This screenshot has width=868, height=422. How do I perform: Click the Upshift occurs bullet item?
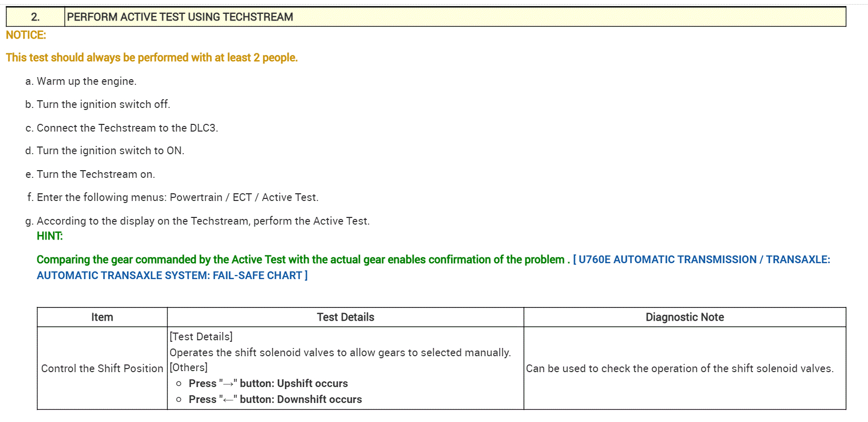click(x=268, y=383)
